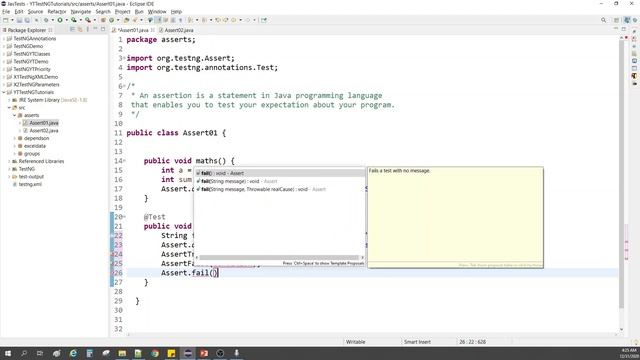Click the Debug bug toolbar icon

(x=46, y=20)
